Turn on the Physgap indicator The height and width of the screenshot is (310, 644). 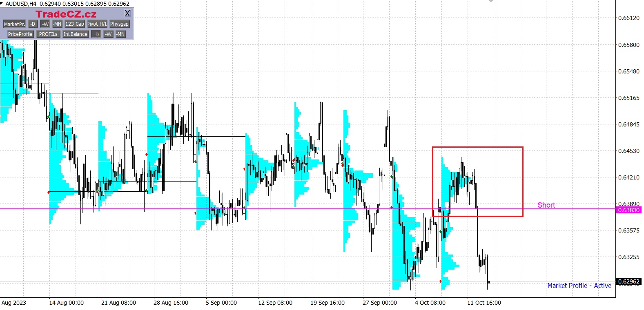119,24
